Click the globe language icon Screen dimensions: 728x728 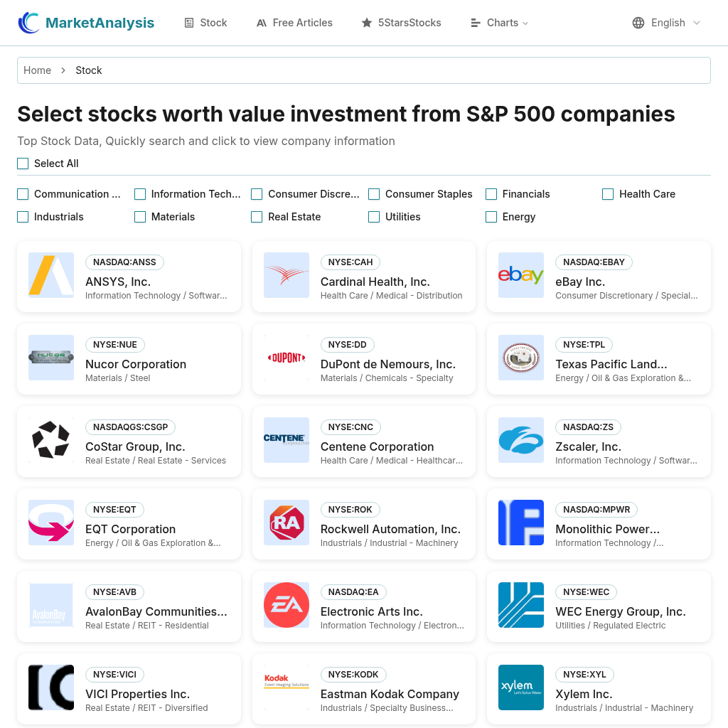pyautogui.click(x=638, y=23)
